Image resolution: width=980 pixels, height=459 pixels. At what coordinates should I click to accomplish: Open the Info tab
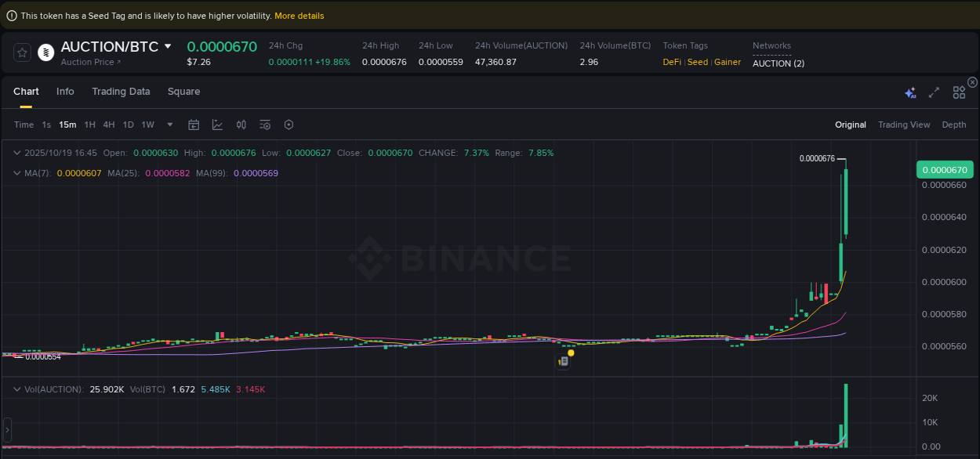65,92
